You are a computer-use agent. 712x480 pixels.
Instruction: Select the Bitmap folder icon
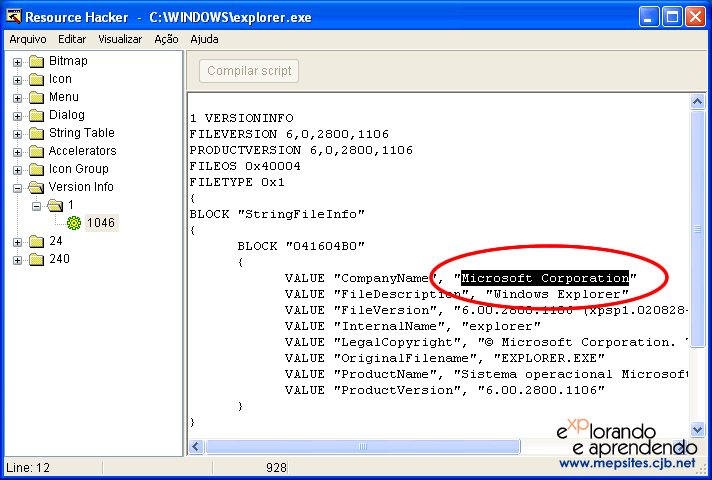[36, 61]
